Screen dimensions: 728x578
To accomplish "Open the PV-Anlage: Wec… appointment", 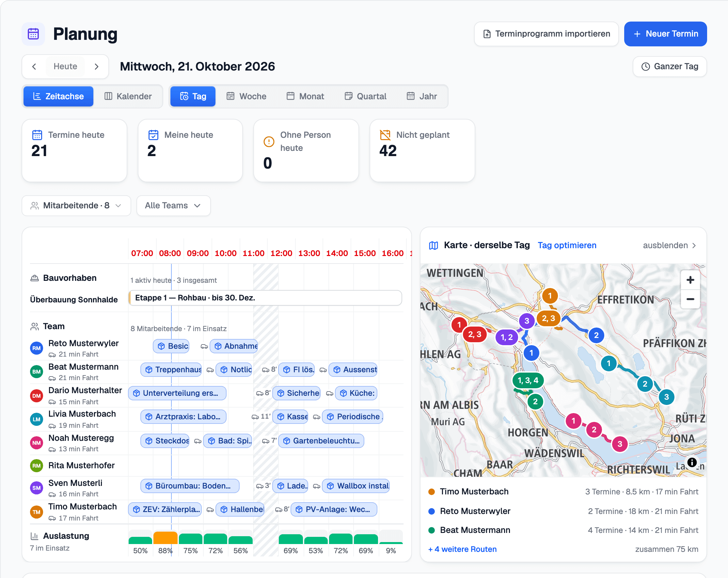I will 334,509.
